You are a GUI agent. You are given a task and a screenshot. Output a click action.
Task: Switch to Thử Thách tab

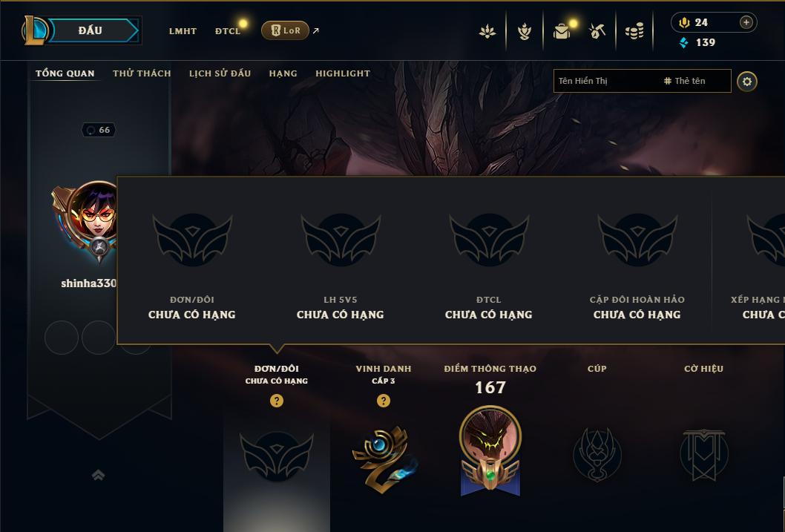tap(142, 73)
